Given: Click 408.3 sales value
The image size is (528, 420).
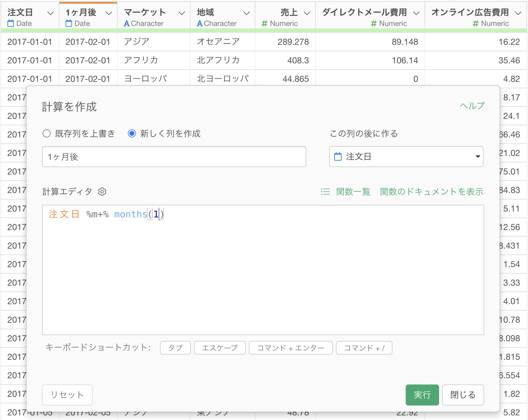Looking at the screenshot, I should (x=298, y=60).
